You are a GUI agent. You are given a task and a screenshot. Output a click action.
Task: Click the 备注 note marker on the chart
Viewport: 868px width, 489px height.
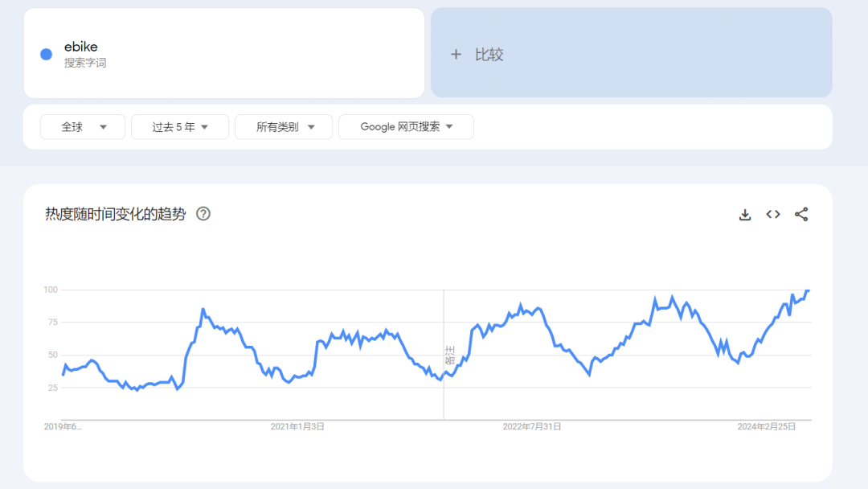449,355
